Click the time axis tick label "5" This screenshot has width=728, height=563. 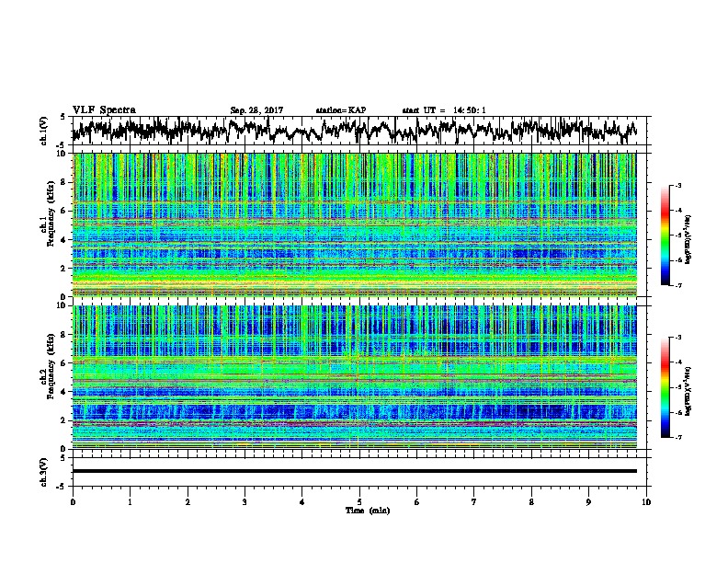click(359, 501)
